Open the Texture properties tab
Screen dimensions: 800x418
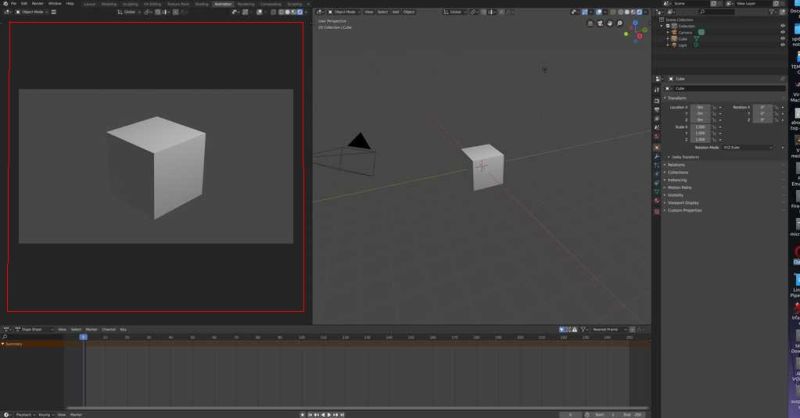click(657, 211)
